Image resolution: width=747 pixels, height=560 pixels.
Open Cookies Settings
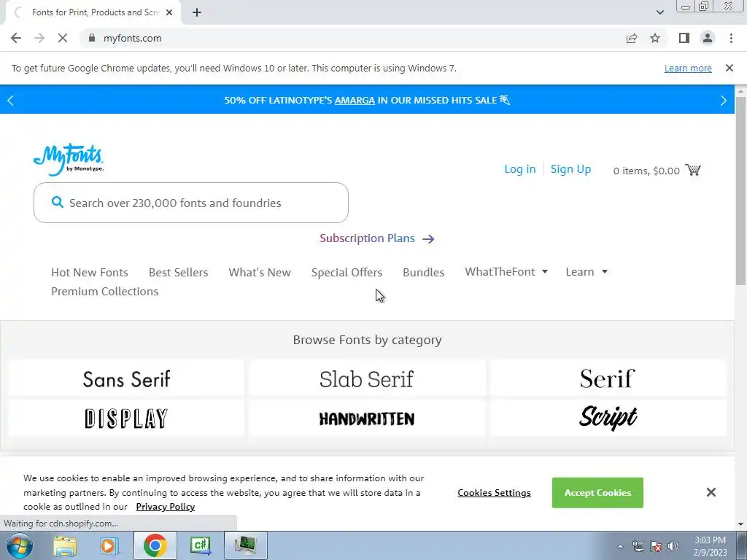pyautogui.click(x=494, y=493)
